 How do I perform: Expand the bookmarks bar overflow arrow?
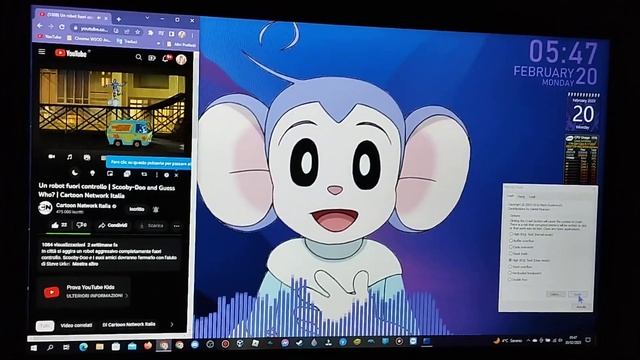point(158,43)
